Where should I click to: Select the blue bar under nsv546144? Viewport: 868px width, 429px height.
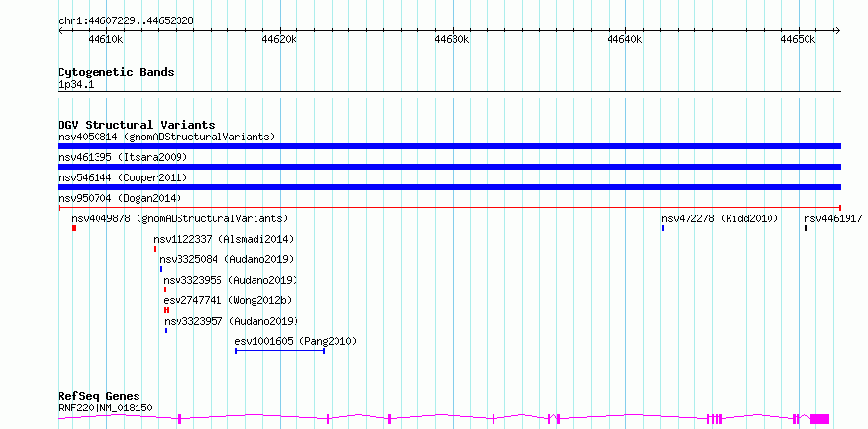coord(449,187)
